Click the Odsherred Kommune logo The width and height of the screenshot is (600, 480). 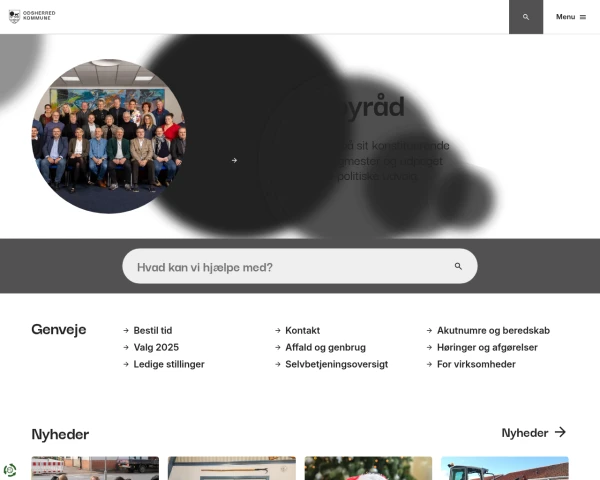pyautogui.click(x=32, y=16)
